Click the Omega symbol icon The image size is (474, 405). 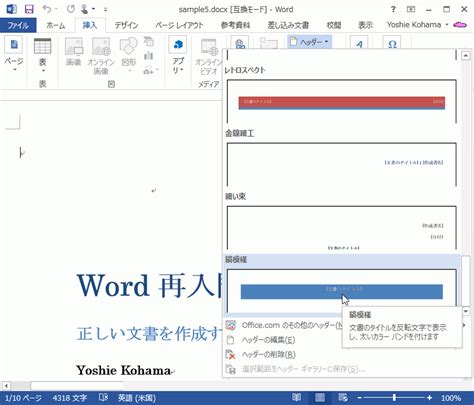click(392, 43)
